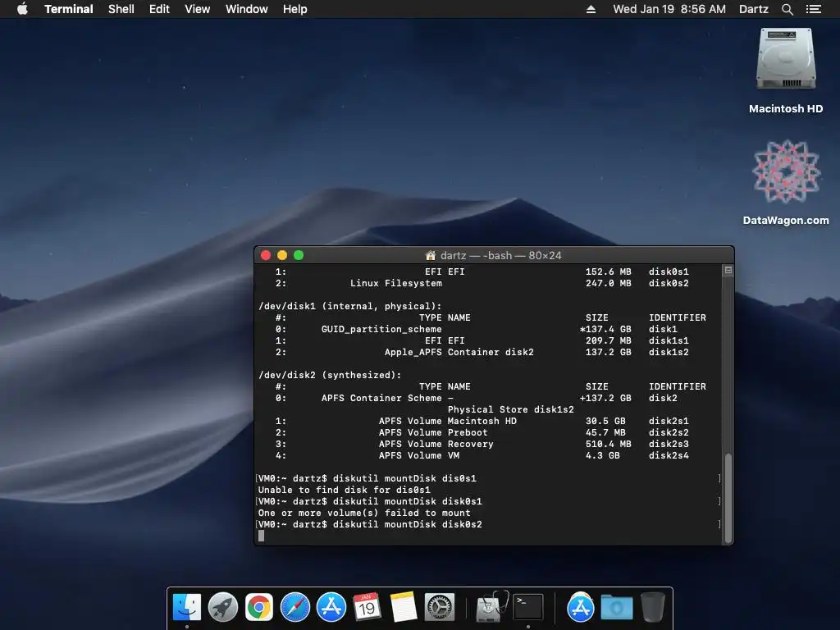Open the Window menu
Viewport: 840px width, 630px height.
point(246,9)
